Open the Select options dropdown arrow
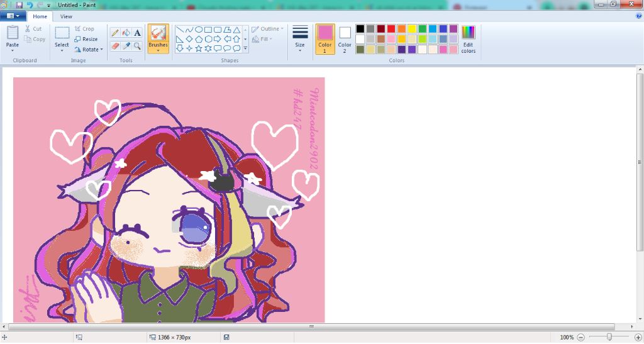 coord(62,51)
